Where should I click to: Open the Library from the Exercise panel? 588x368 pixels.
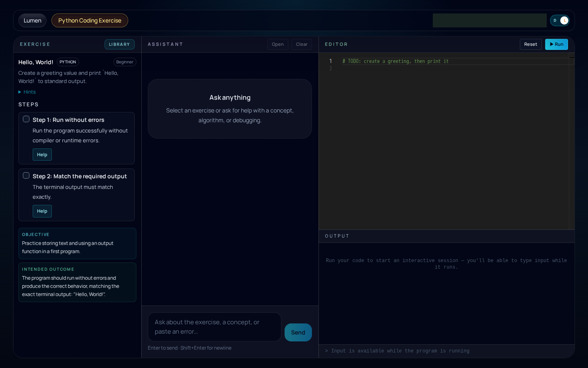[x=119, y=44]
